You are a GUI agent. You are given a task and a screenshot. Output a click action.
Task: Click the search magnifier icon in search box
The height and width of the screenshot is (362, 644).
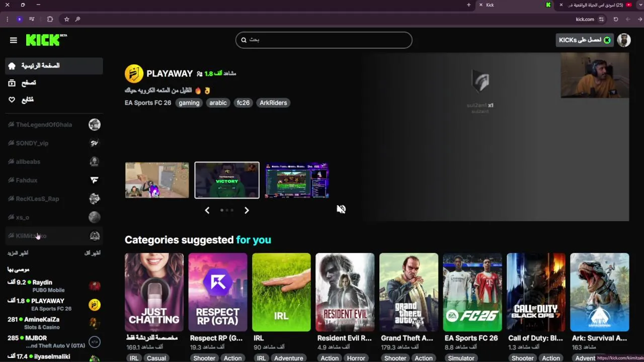(244, 40)
